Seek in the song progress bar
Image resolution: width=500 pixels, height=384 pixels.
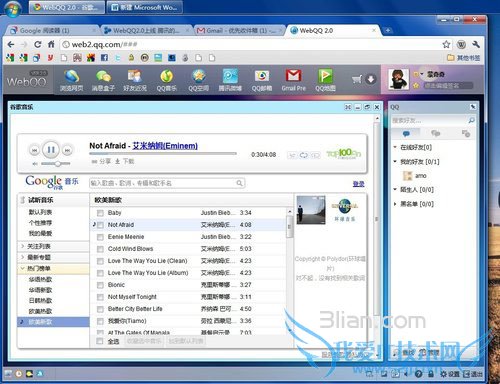point(163,154)
